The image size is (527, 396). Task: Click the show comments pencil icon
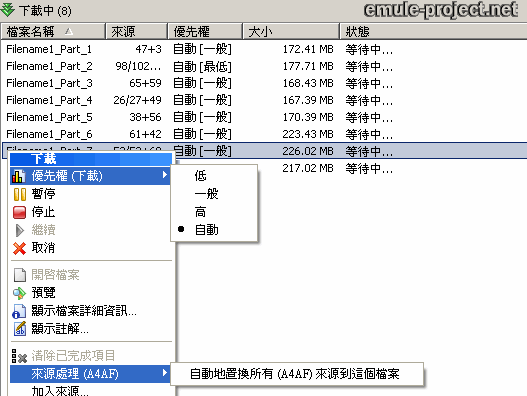pos(19,329)
